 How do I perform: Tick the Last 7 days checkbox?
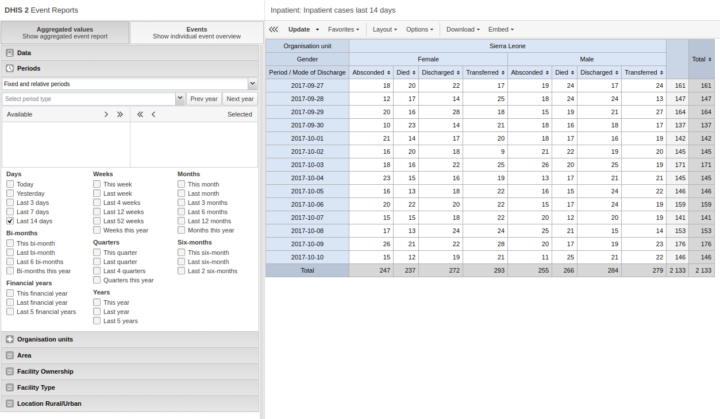(x=10, y=212)
